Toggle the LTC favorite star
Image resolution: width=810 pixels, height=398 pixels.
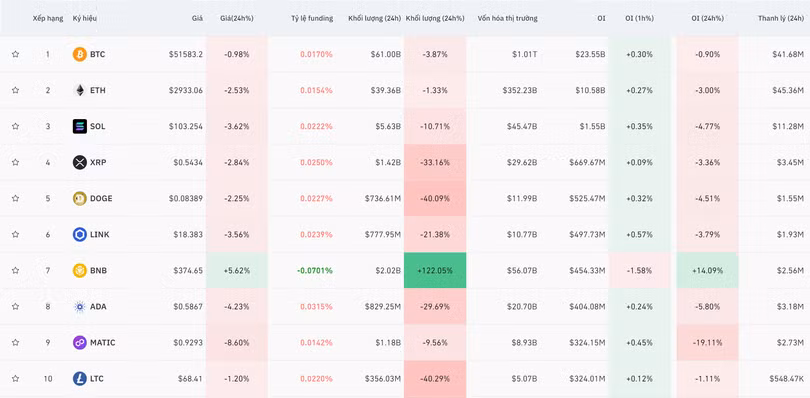click(x=15, y=379)
